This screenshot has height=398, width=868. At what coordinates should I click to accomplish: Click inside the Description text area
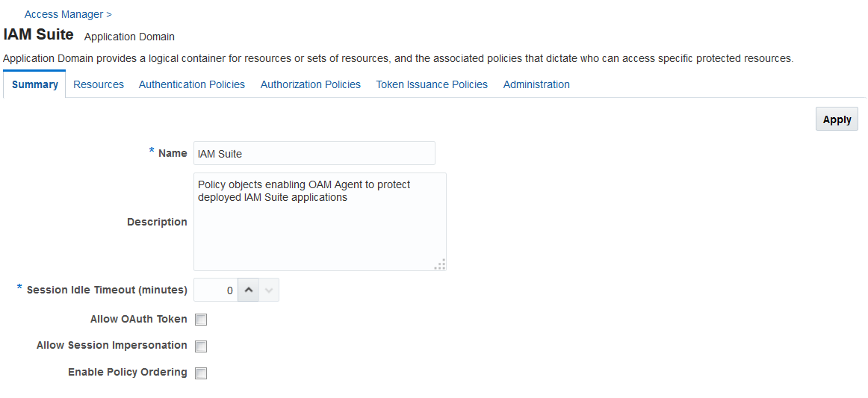click(320, 222)
